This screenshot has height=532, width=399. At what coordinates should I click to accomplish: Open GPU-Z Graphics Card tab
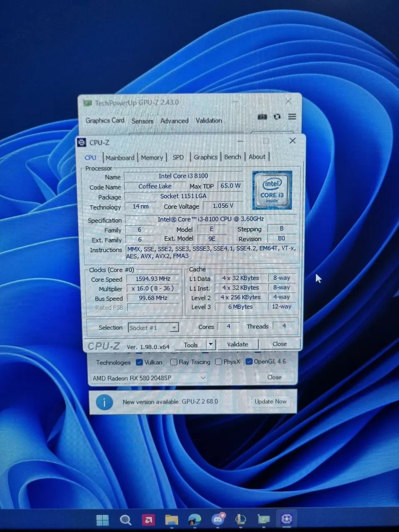point(105,121)
